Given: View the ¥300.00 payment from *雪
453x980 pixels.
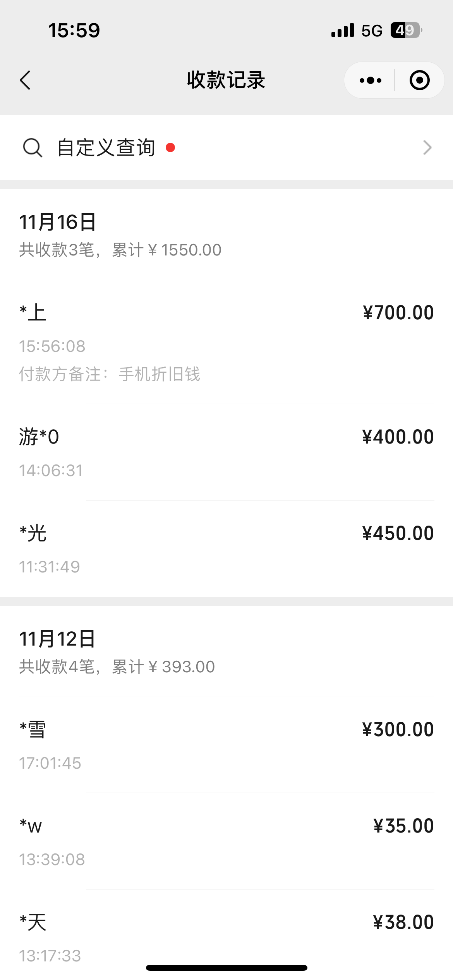Looking at the screenshot, I should click(x=226, y=745).
